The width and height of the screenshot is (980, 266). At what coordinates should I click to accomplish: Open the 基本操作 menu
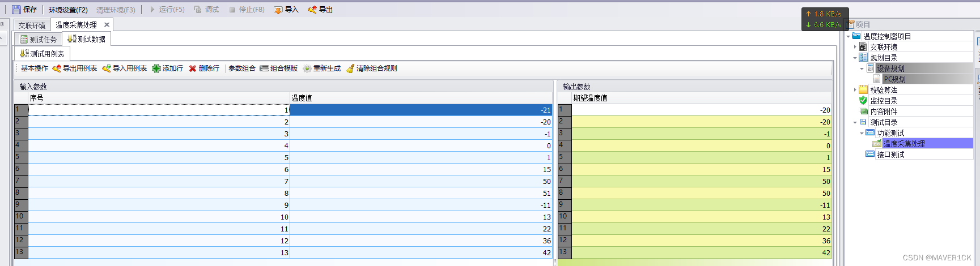35,68
